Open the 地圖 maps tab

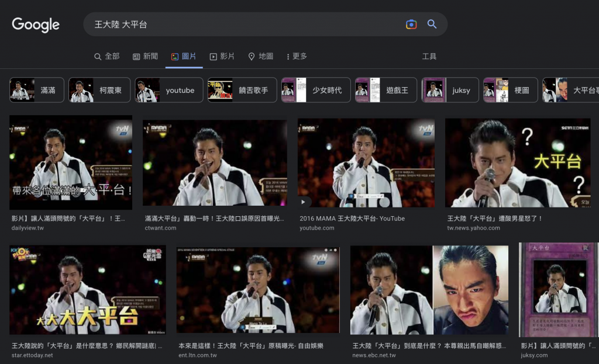260,56
